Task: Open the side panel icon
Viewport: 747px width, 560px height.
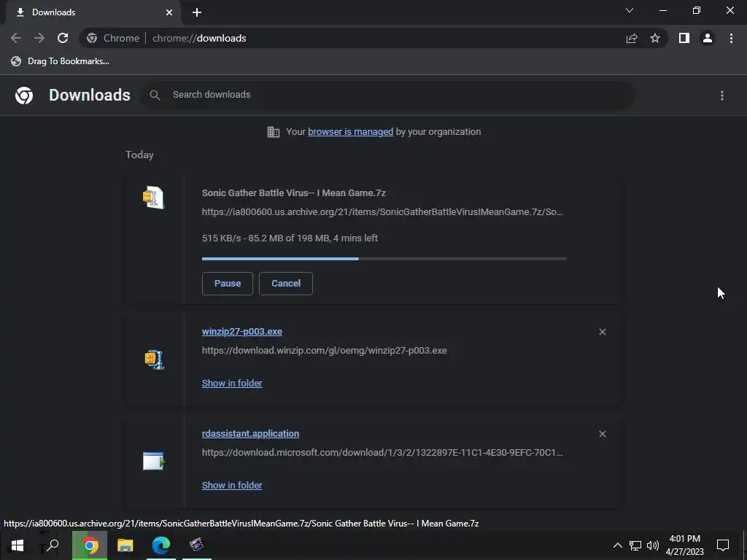Action: click(x=684, y=38)
